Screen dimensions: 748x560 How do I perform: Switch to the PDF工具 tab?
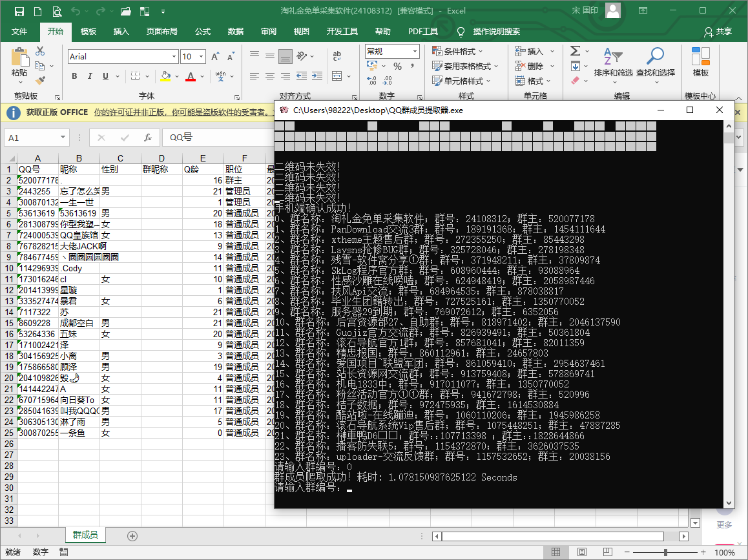pyautogui.click(x=422, y=32)
